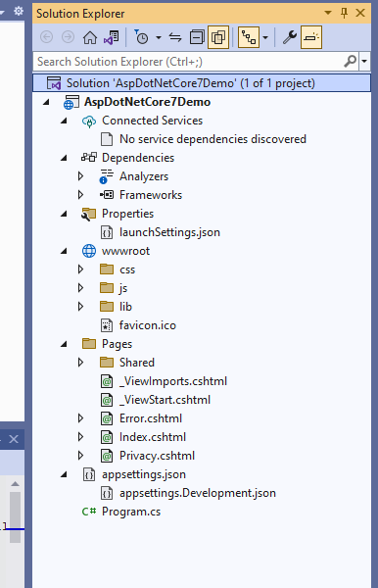Open Solution Explorer window options dropdown
This screenshot has height=588, width=378.
pyautogui.click(x=328, y=13)
